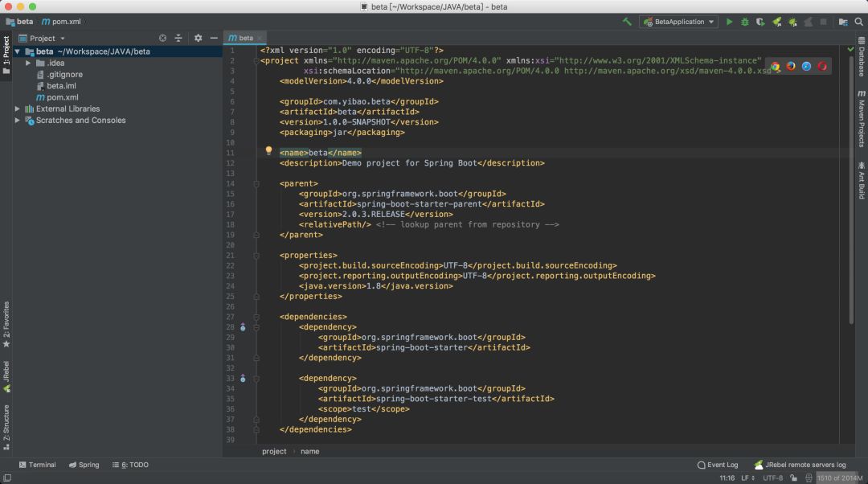
Task: Click the scroll-from-source target icon
Action: point(163,38)
